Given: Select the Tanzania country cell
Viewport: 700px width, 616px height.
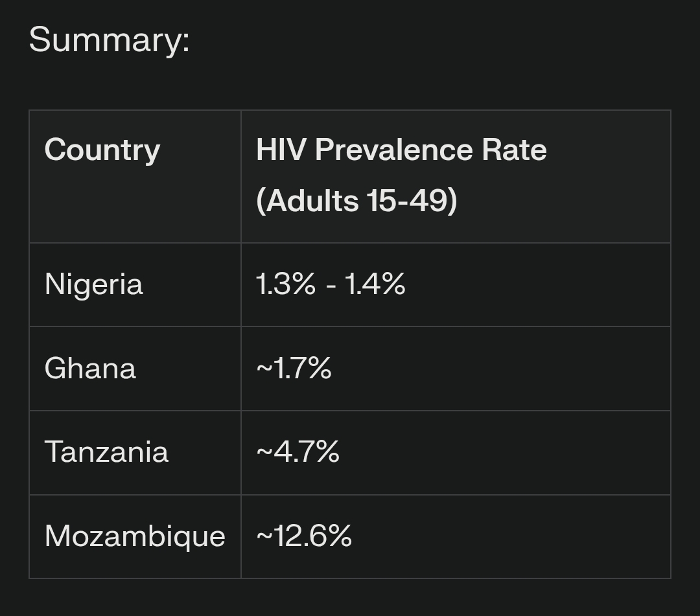Looking at the screenshot, I should click(106, 452).
